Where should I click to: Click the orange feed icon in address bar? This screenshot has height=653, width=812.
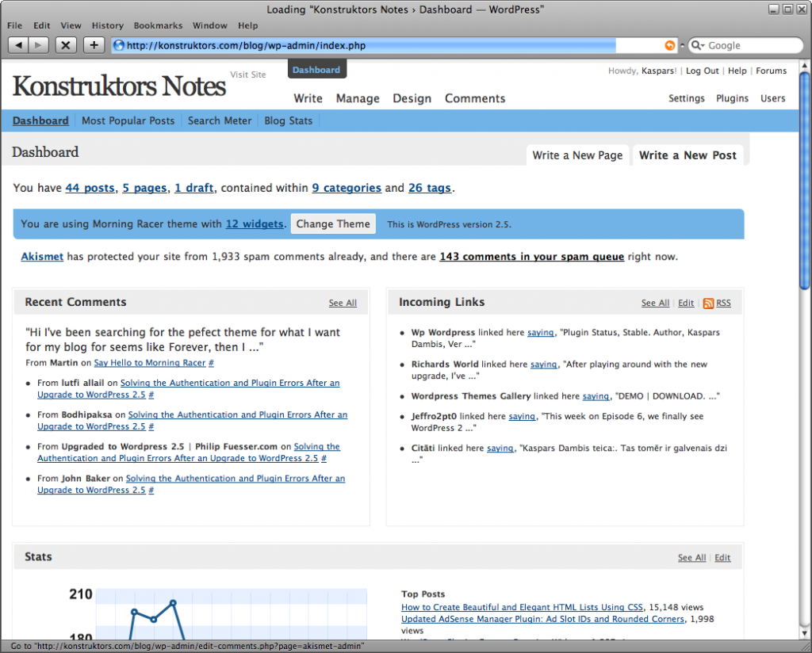(x=670, y=46)
